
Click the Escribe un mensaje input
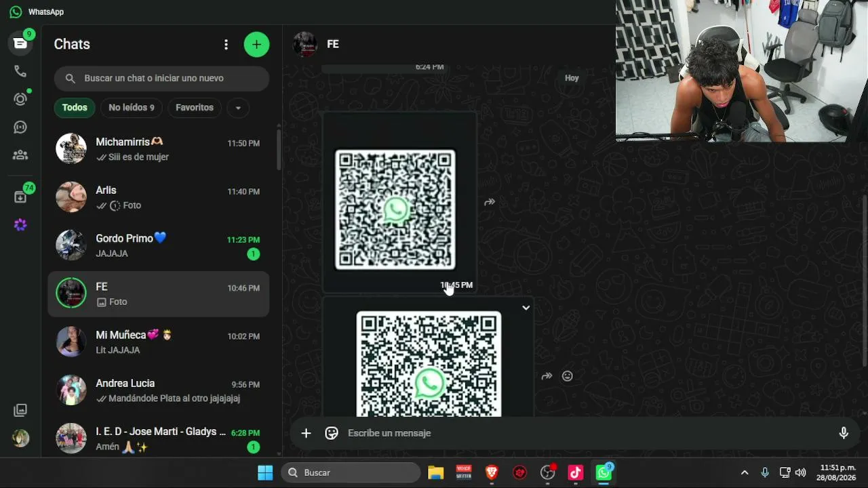587,433
